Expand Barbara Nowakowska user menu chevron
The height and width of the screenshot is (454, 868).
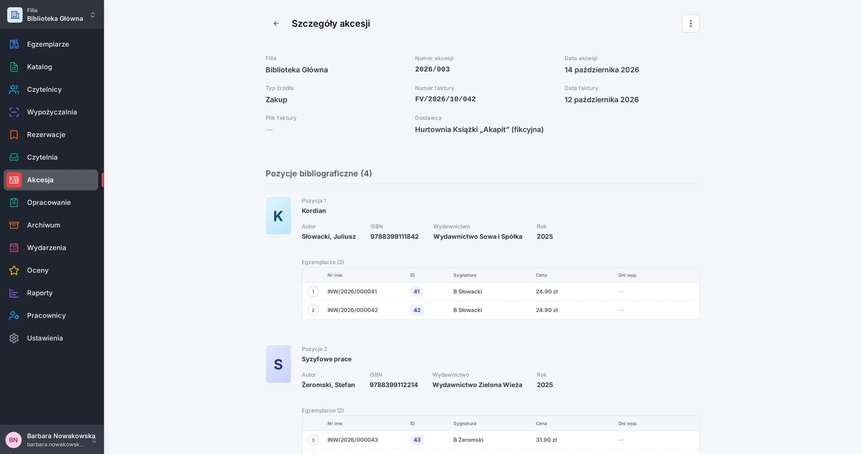[94, 440]
